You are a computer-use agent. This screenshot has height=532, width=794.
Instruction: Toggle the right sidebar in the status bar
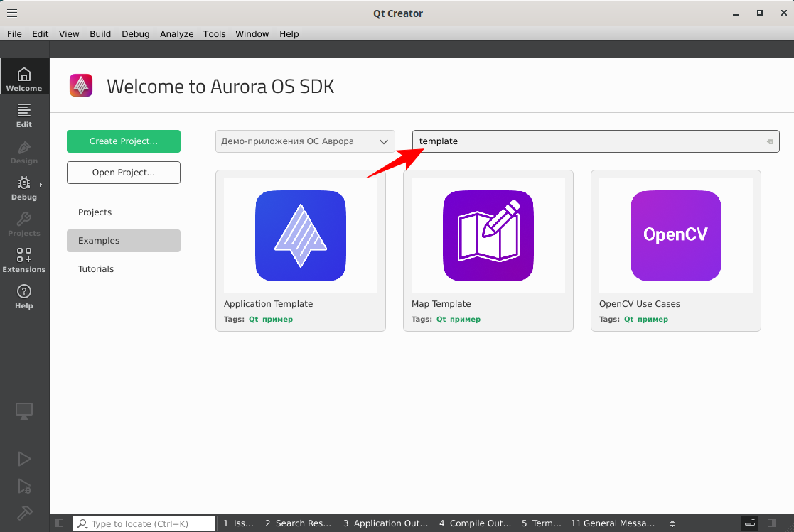click(x=772, y=523)
